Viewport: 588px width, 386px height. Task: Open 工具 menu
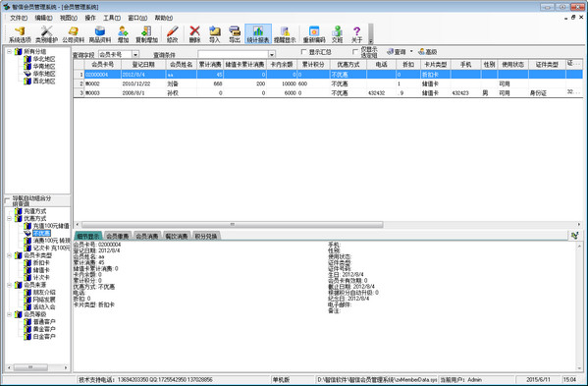pyautogui.click(x=112, y=18)
